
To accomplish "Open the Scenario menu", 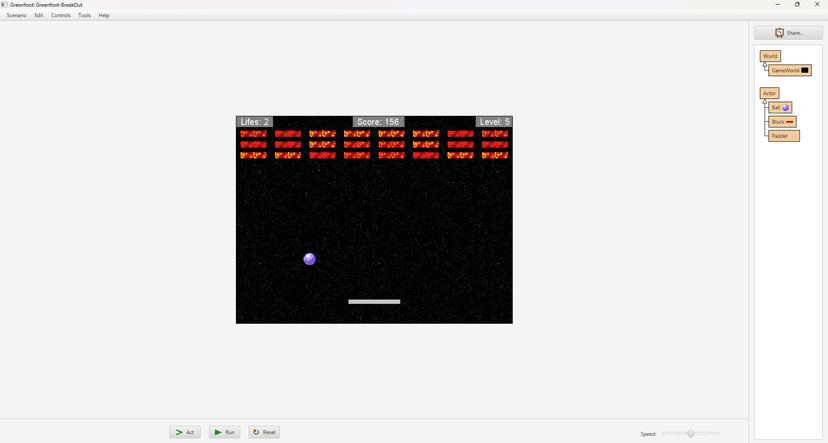I will pyautogui.click(x=16, y=15).
